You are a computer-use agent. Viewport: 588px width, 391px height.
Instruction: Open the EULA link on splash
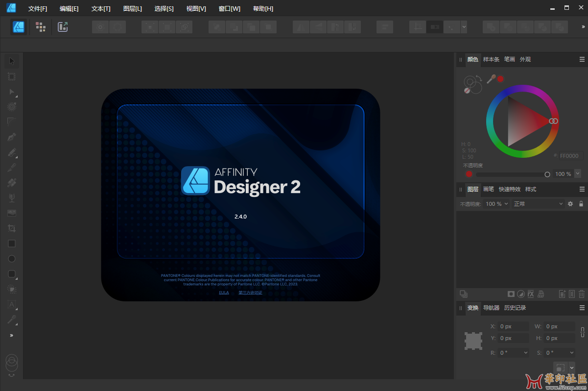point(224,293)
